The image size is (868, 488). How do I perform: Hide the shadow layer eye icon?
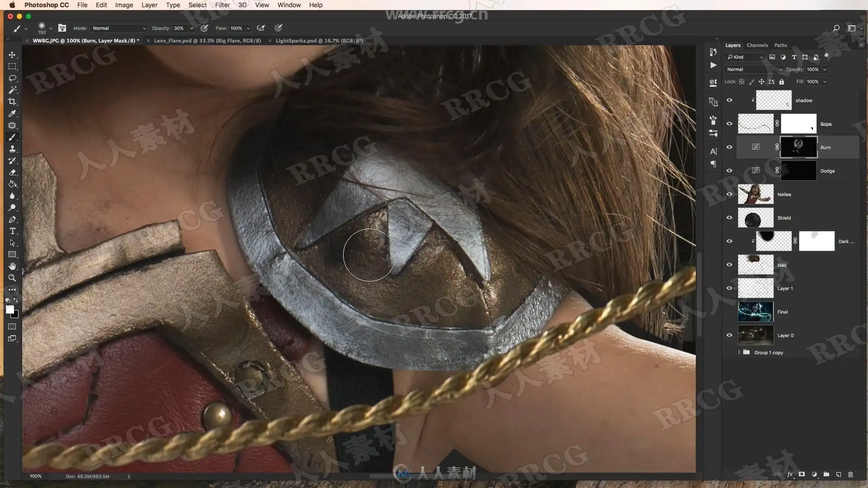click(729, 100)
